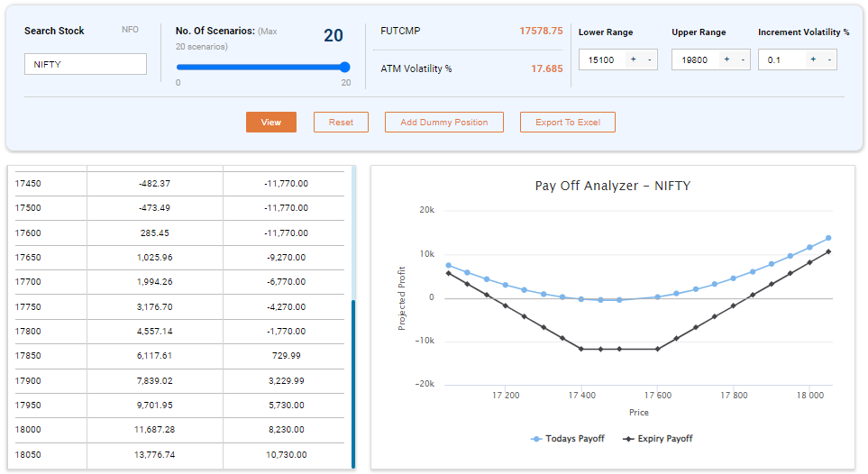Click the Upper Range value field
Viewport: 868px width, 474px height.
coord(694,59)
